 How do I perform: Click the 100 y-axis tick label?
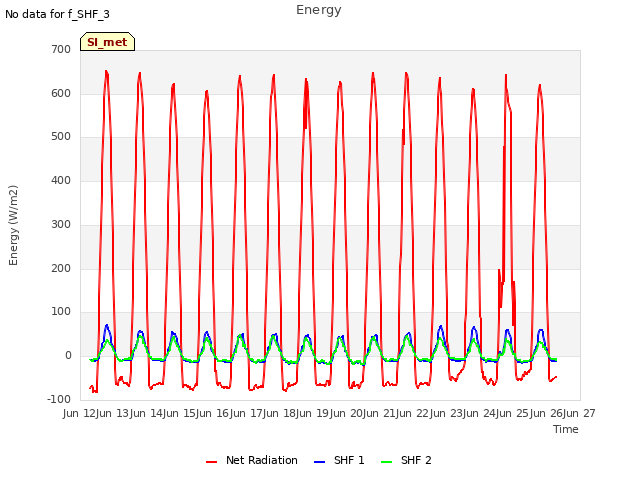click(x=61, y=312)
